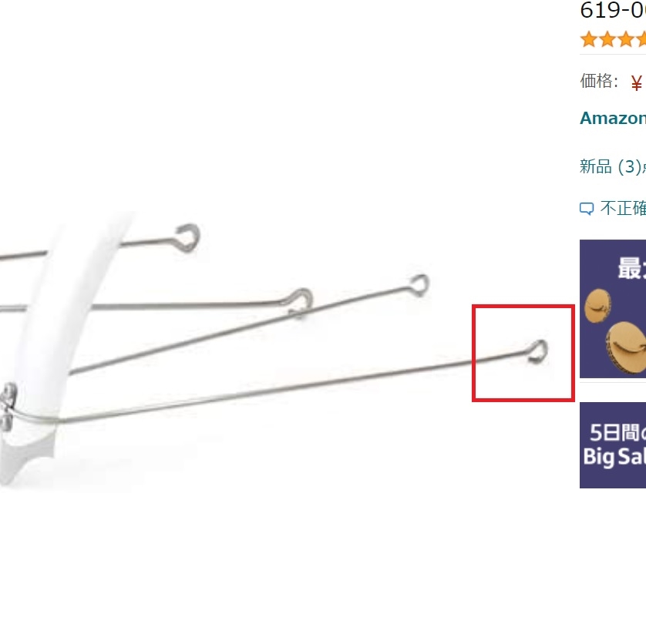Open the 5日間 Big Sale banner
The image size is (646, 644).
pos(613,445)
